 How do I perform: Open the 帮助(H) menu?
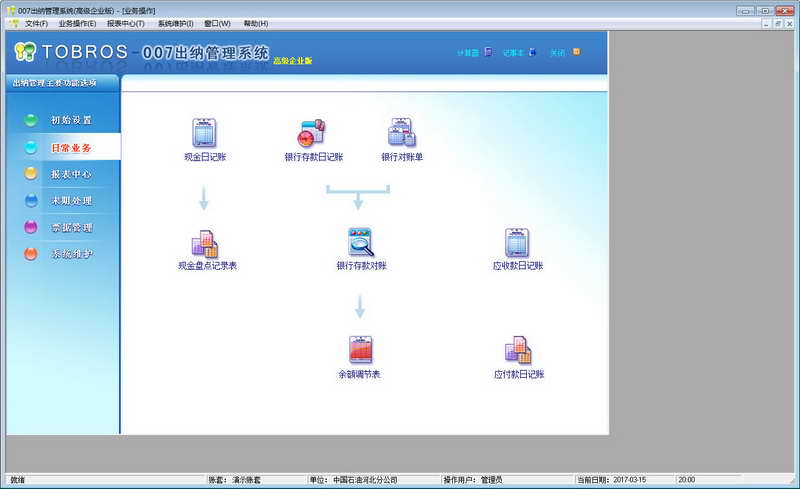click(x=256, y=23)
